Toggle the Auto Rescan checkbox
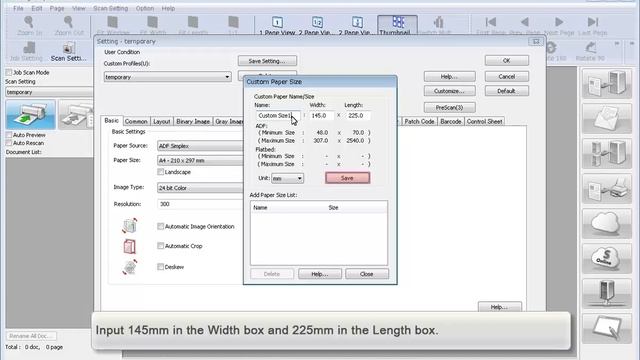The width and height of the screenshot is (640, 360). click(9, 143)
